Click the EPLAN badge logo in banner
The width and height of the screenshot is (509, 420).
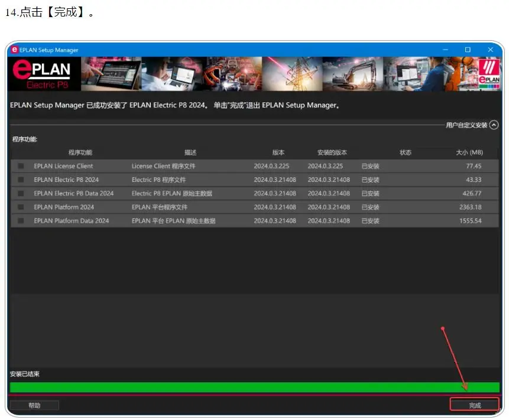tap(489, 73)
